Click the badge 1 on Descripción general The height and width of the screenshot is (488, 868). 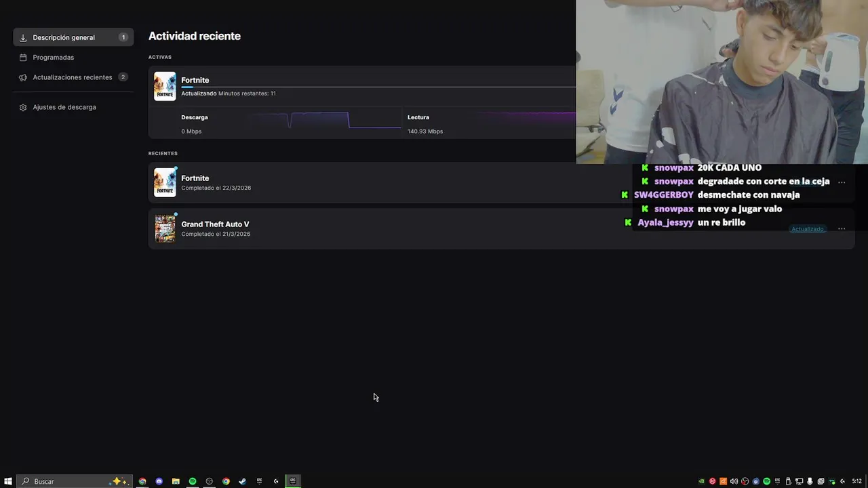coord(123,37)
